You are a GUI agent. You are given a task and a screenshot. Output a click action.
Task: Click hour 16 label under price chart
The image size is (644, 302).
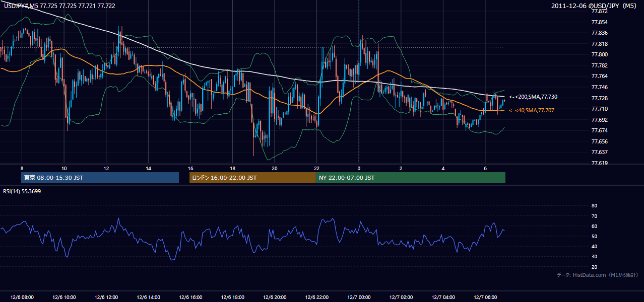click(x=190, y=168)
